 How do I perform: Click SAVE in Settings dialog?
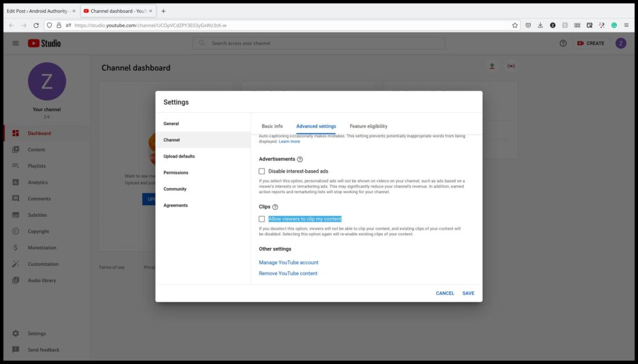pos(468,293)
